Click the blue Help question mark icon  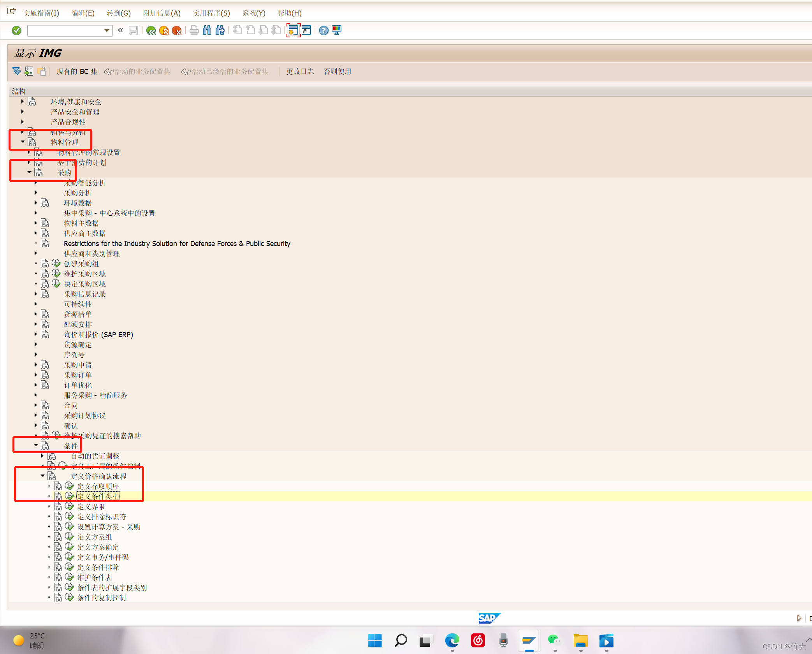(x=323, y=30)
